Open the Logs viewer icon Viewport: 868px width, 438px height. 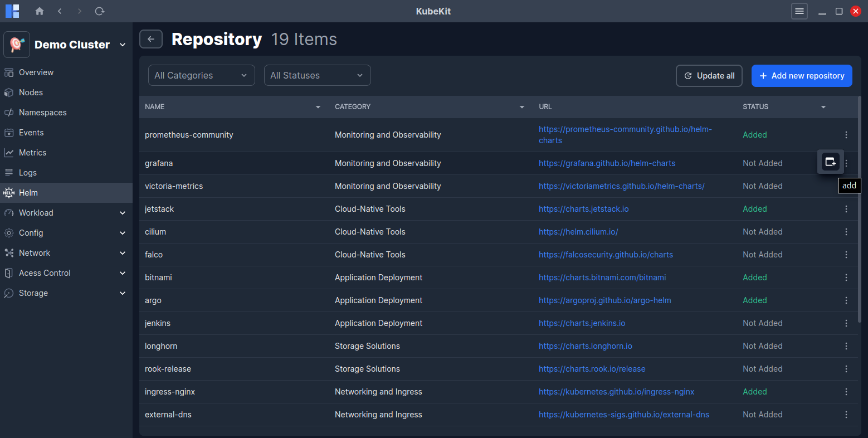click(x=8, y=172)
